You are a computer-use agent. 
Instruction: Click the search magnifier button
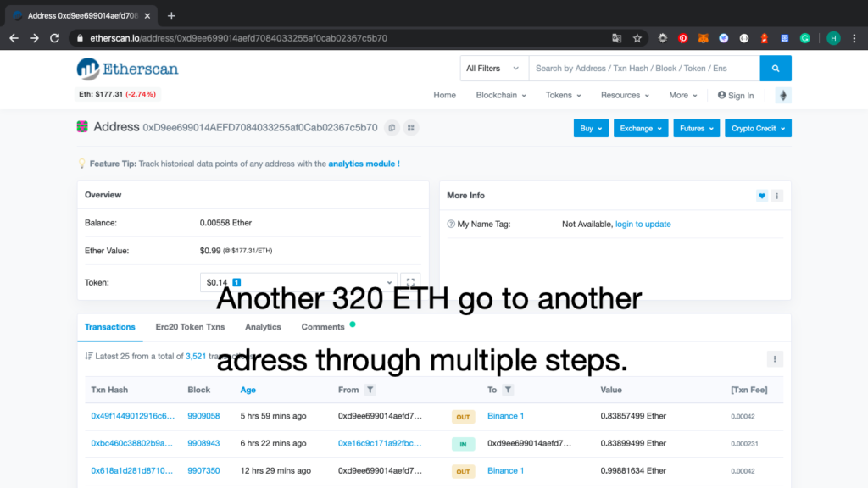click(776, 69)
